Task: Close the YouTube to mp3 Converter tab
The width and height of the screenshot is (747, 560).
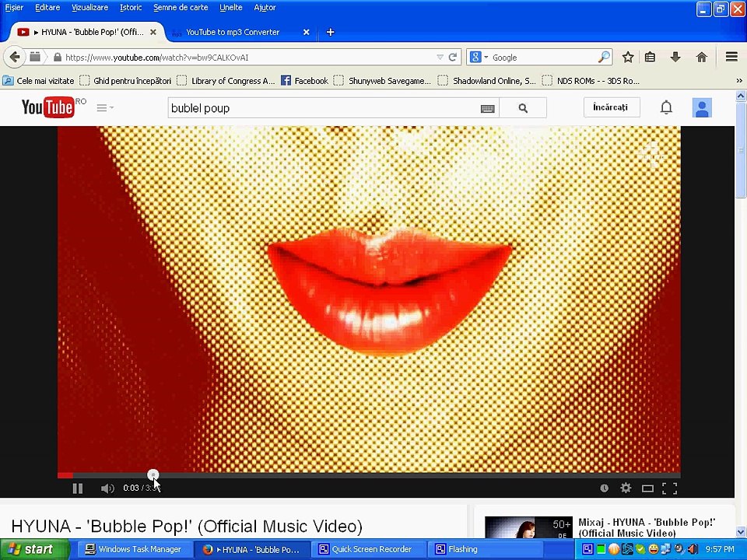Action: (307, 32)
